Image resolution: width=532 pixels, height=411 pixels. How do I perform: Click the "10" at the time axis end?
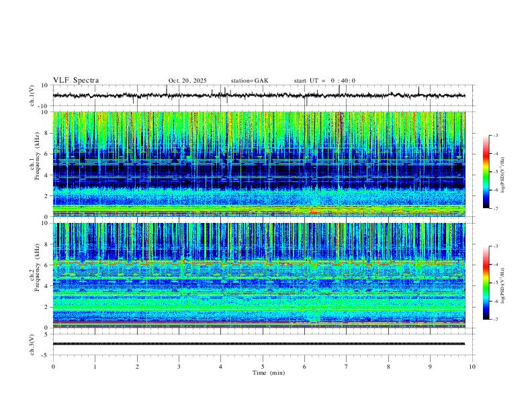(x=472, y=367)
